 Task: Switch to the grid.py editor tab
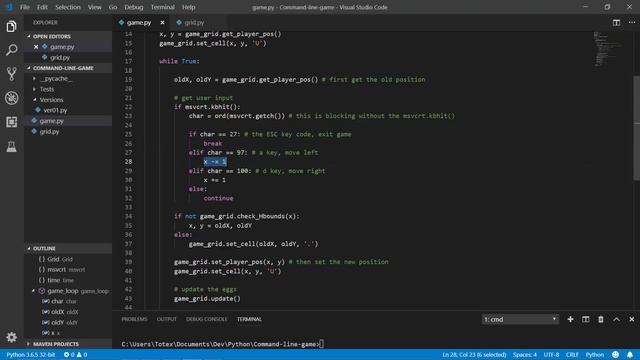click(x=194, y=22)
